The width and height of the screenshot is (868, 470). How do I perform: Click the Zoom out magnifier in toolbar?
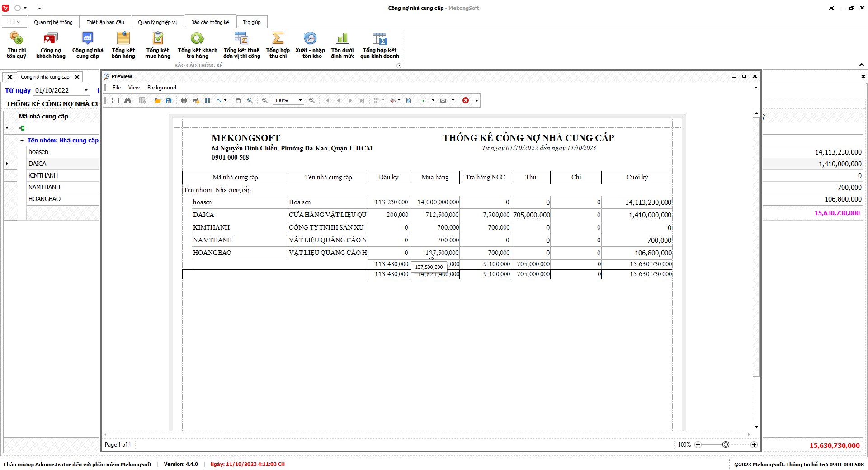point(265,100)
